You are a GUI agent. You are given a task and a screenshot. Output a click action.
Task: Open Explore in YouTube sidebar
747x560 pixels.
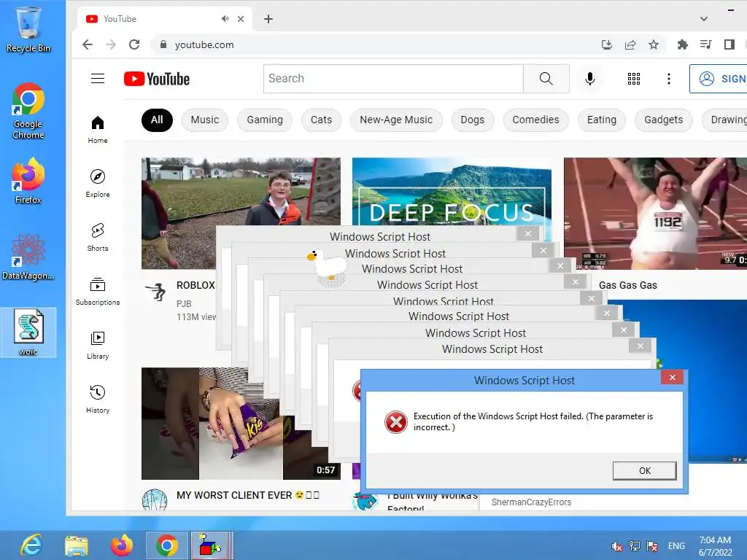click(98, 183)
